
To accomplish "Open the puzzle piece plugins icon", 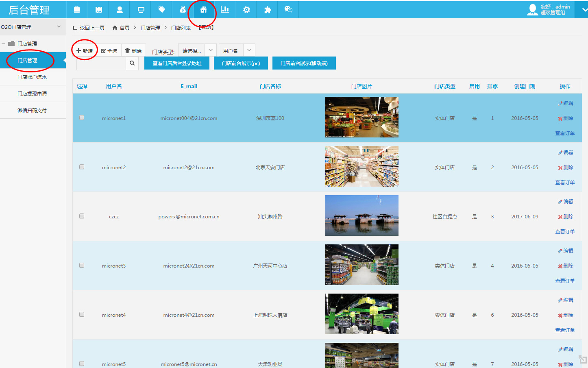I will 268,10.
